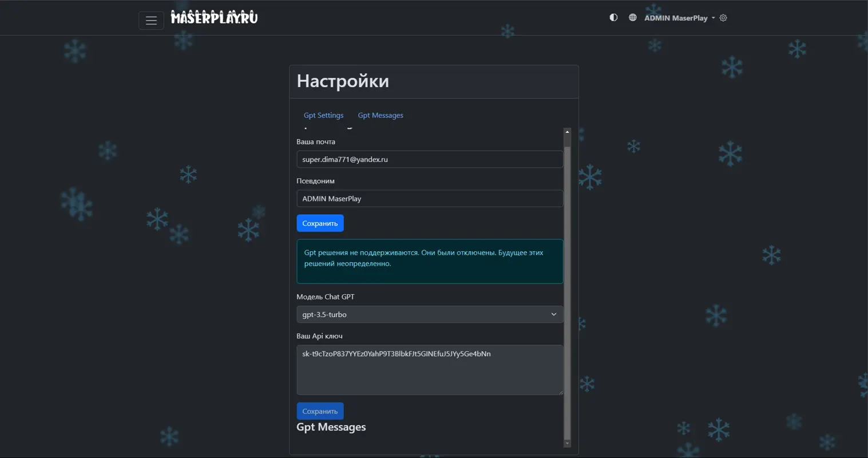The height and width of the screenshot is (458, 868).
Task: Click the Псевдоним label
Action: (x=315, y=181)
